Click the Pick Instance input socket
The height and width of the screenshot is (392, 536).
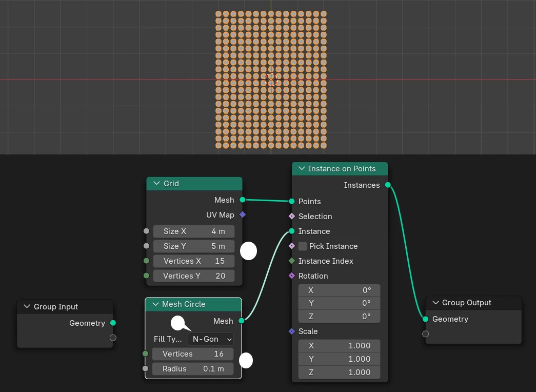coord(291,246)
